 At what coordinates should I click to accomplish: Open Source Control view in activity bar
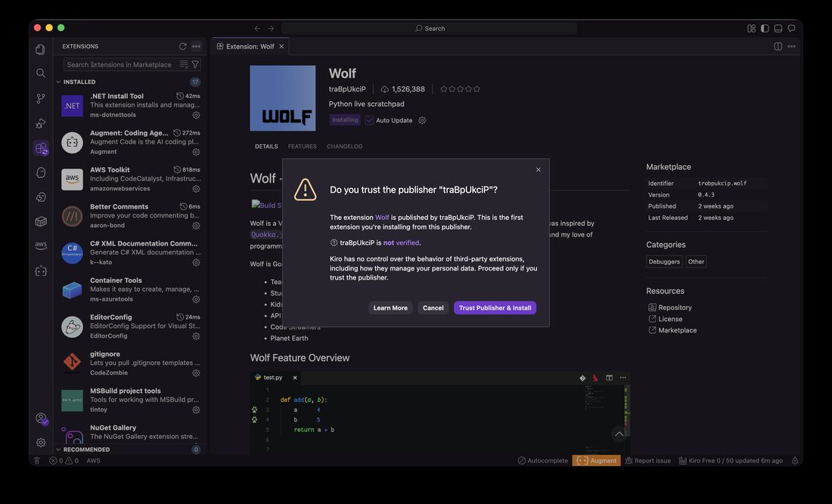click(x=40, y=98)
